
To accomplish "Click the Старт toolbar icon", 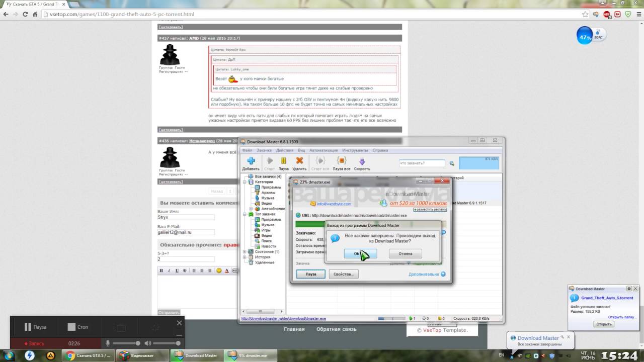I will [270, 161].
